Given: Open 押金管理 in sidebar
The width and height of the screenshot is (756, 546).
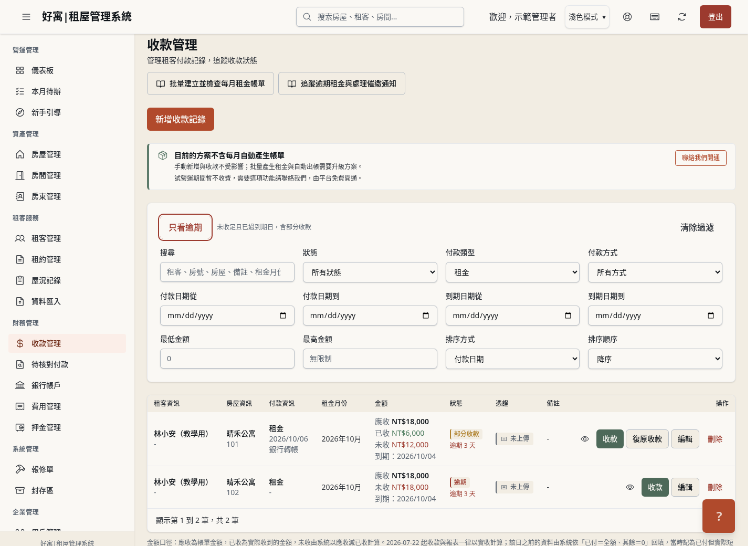Looking at the screenshot, I should coord(67,427).
